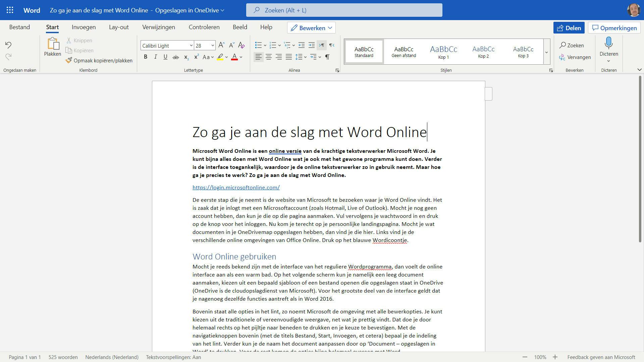This screenshot has height=362, width=644.
Task: Click the subscript button
Action: point(186,57)
